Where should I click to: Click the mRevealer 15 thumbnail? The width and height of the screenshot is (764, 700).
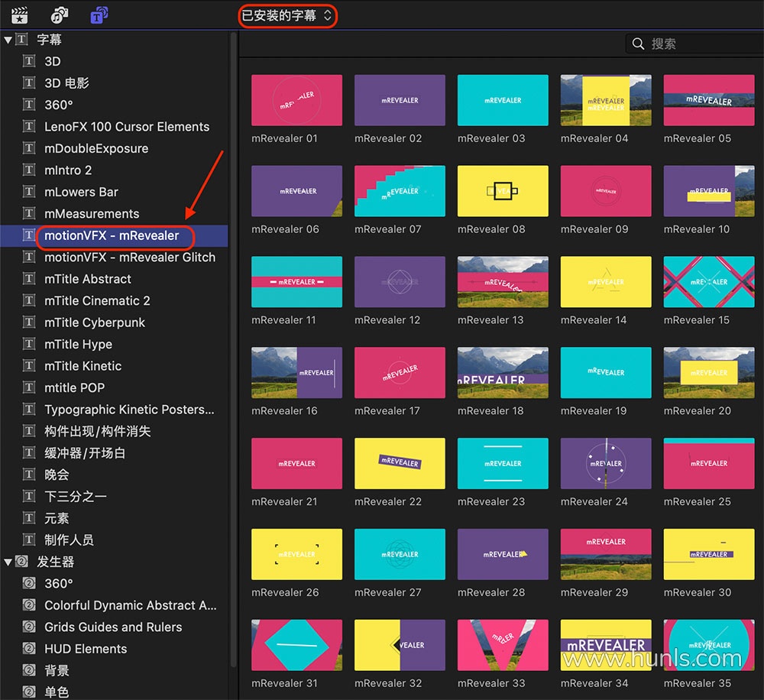coord(709,282)
